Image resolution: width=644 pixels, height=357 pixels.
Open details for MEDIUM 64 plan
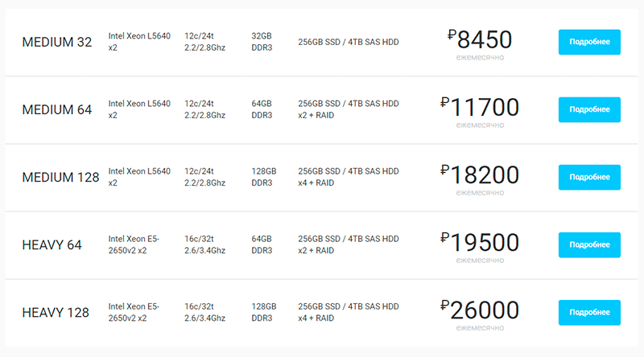click(589, 109)
